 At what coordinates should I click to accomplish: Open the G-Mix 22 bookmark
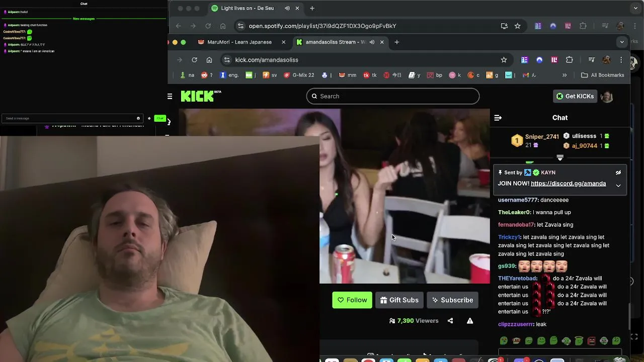299,75
